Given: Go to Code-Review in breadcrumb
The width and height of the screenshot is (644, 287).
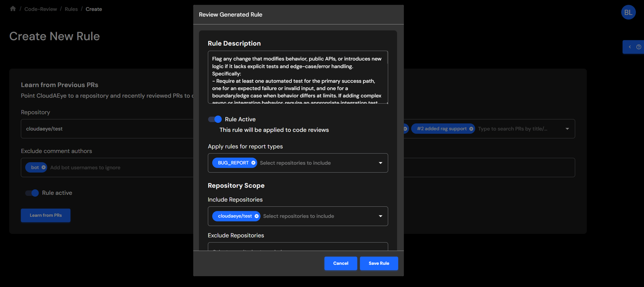Looking at the screenshot, I should click(x=41, y=9).
